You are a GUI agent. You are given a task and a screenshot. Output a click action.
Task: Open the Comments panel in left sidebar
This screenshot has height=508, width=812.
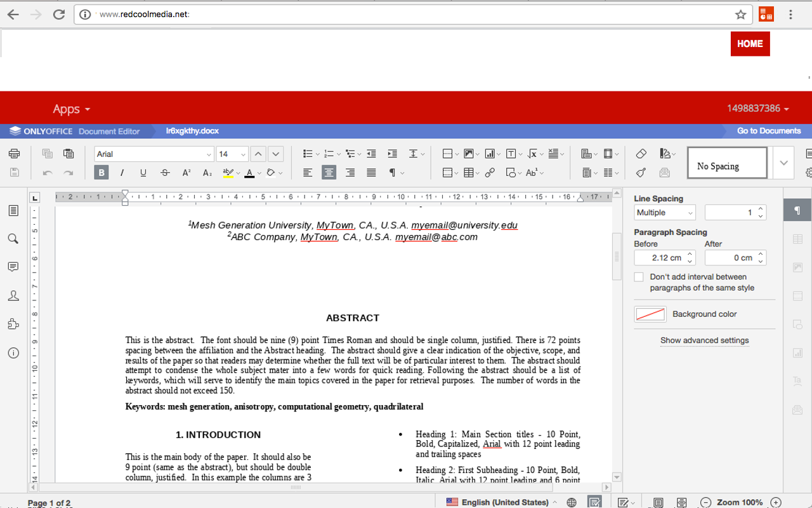(13, 267)
